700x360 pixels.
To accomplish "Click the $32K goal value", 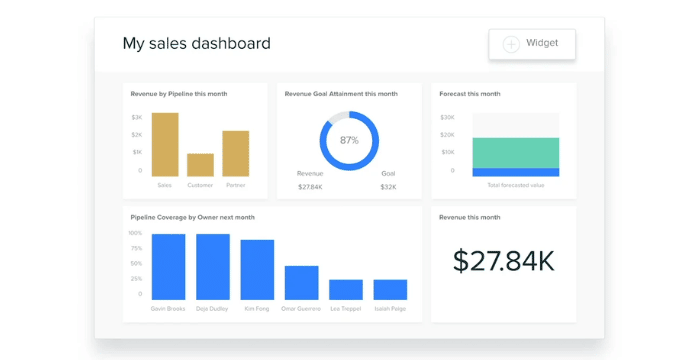I will click(388, 187).
